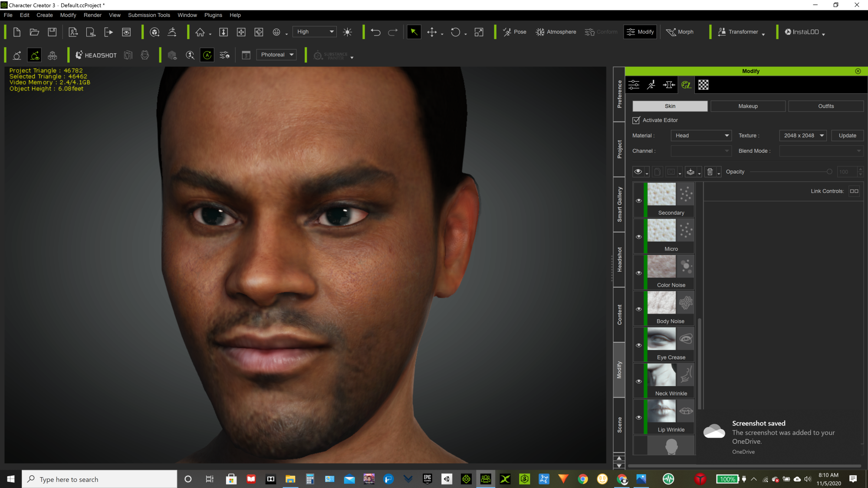Activate the Rotate tool
The image size is (868, 488).
point(455,32)
